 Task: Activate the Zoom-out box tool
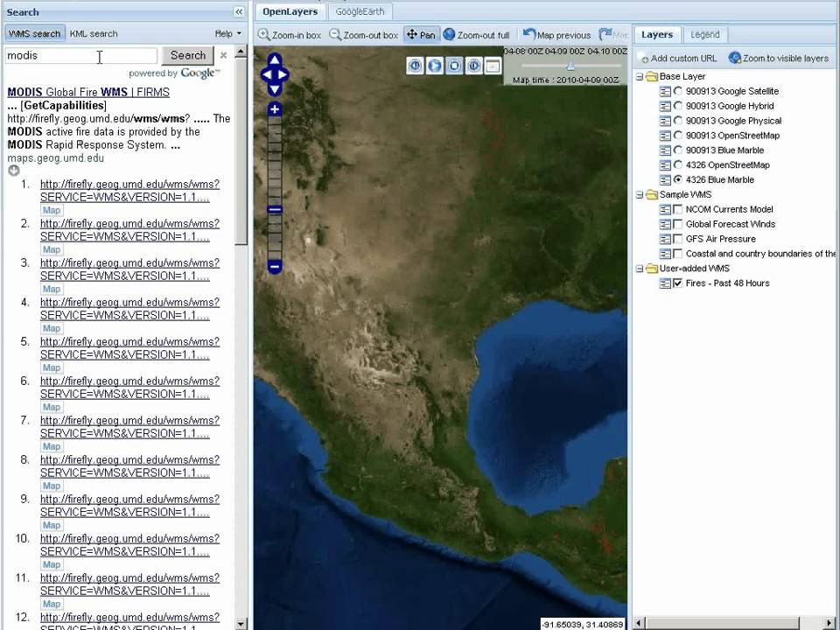[x=364, y=35]
